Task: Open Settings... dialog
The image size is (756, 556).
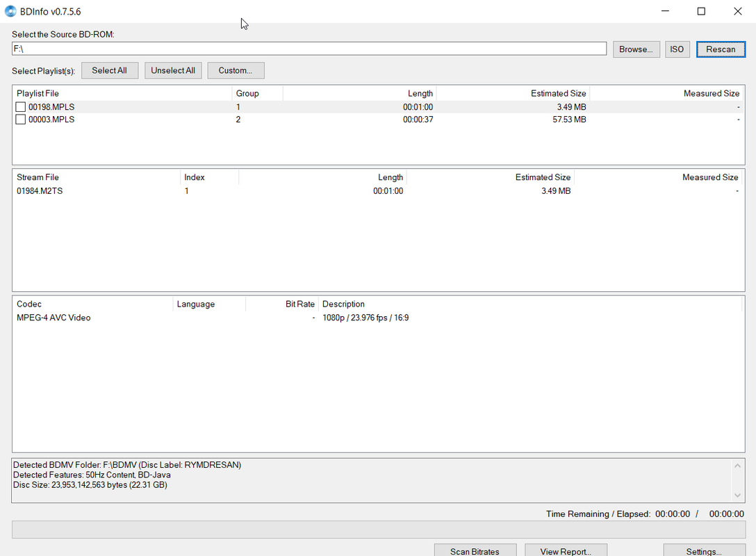Action: tap(704, 550)
